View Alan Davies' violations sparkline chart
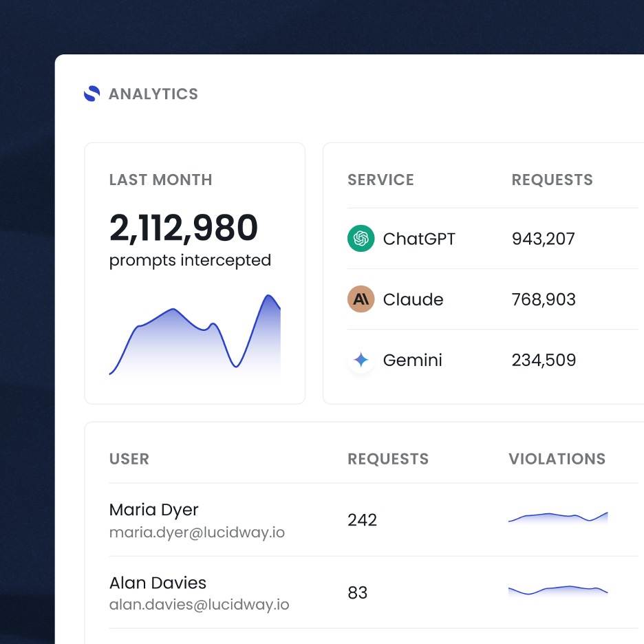 558,590
